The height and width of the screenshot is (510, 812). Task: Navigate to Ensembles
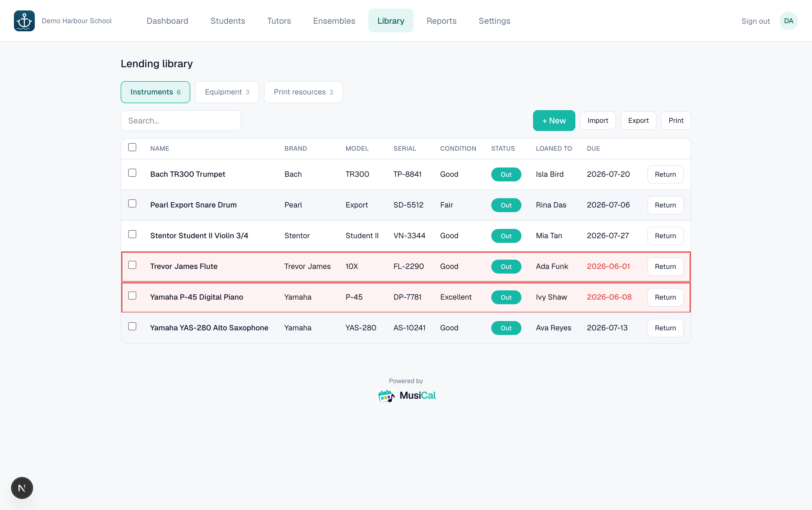click(334, 21)
